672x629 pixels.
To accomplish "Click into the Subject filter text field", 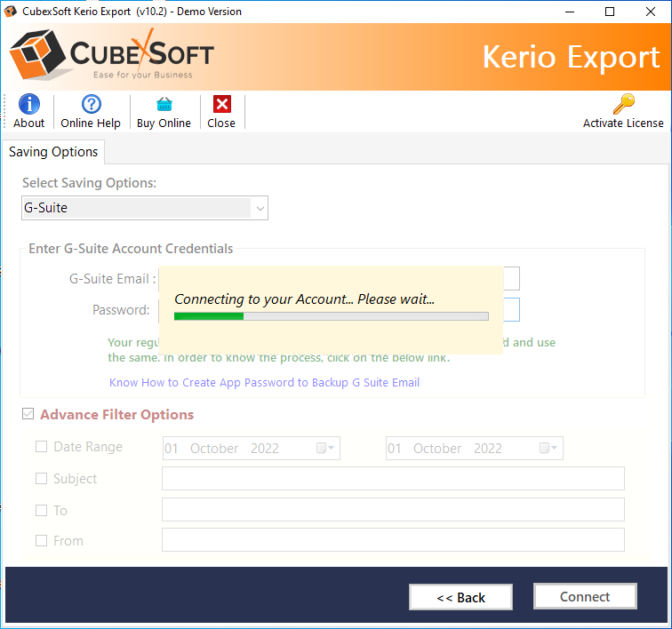I will click(x=393, y=478).
